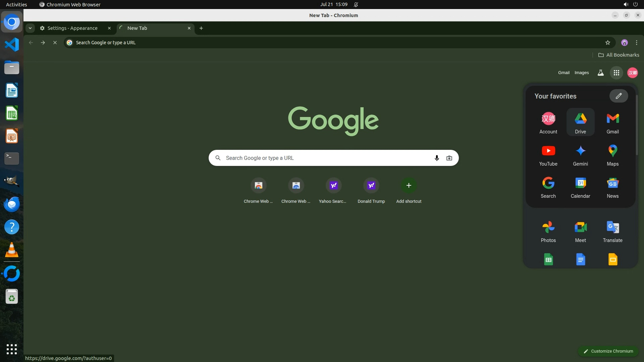Open Search Labs flask icon
Viewport: 644px width, 362px height.
pos(600,73)
